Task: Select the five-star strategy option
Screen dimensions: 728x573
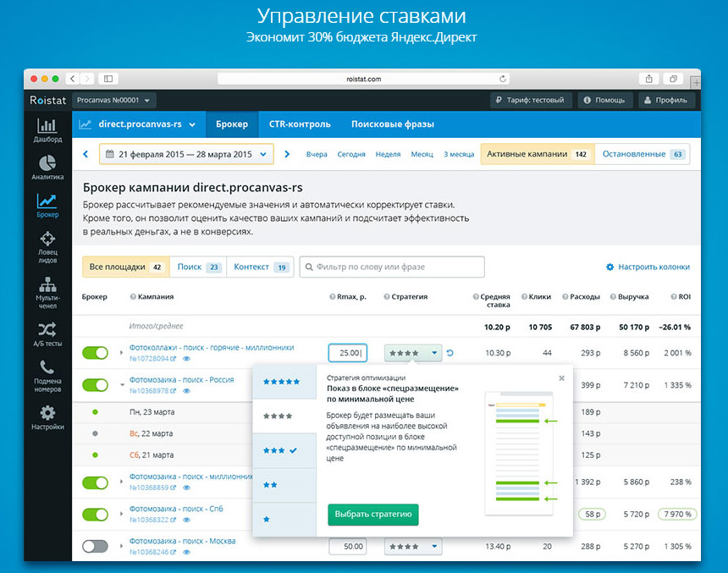Action: pos(282,382)
